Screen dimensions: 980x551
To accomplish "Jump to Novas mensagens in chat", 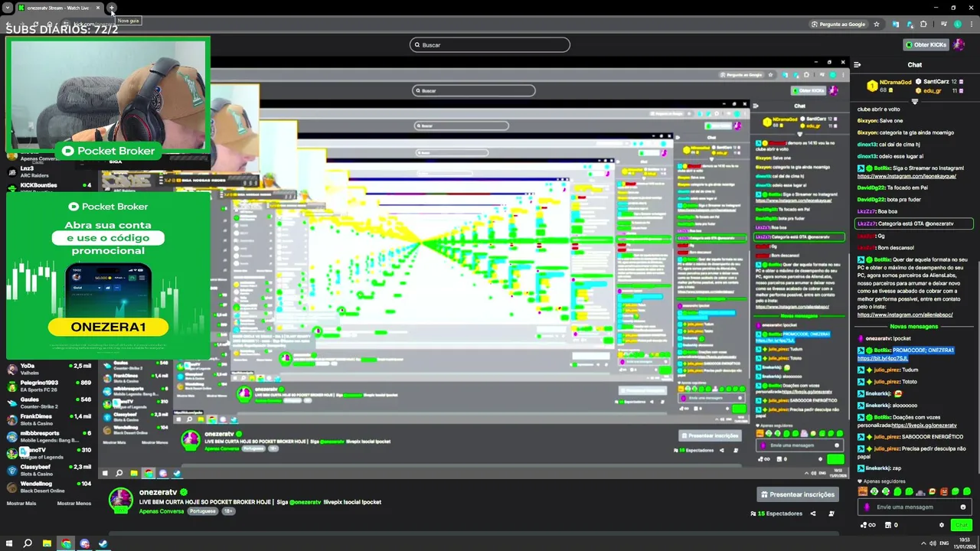I will point(913,327).
